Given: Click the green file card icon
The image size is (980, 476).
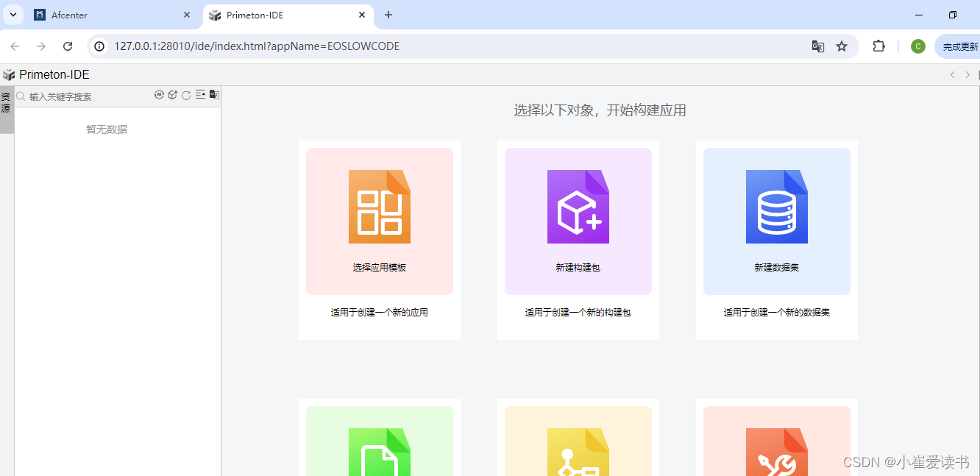Looking at the screenshot, I should click(x=380, y=452).
